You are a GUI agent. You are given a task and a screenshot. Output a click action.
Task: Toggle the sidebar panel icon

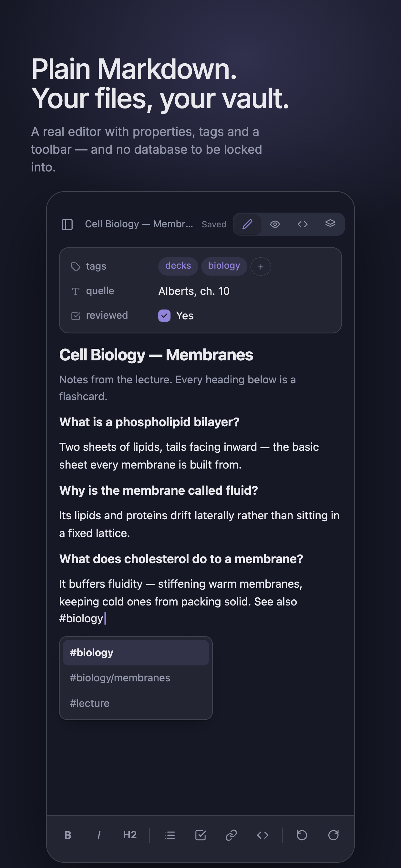(x=67, y=224)
